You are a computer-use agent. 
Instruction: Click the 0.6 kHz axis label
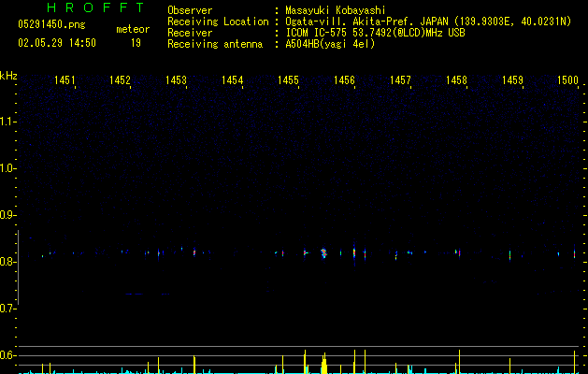[7, 355]
